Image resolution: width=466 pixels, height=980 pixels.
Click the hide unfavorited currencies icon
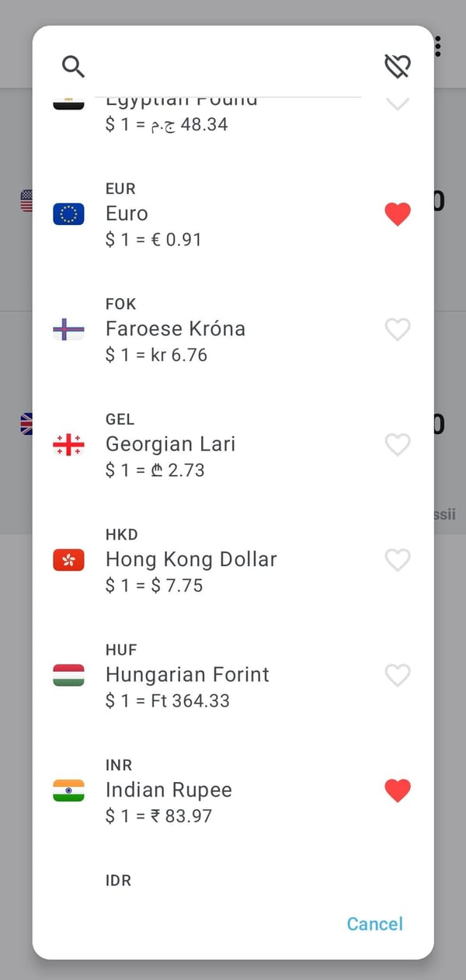396,66
